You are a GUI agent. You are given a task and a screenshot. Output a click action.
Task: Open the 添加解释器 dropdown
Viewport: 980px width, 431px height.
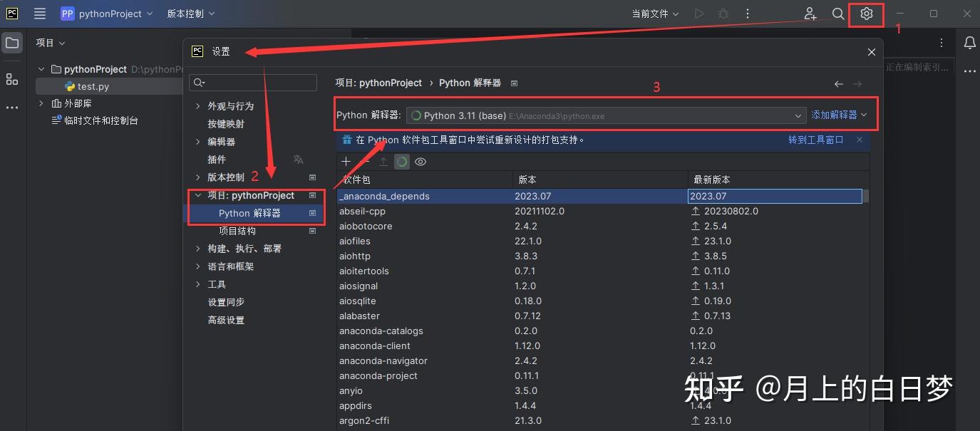840,114
